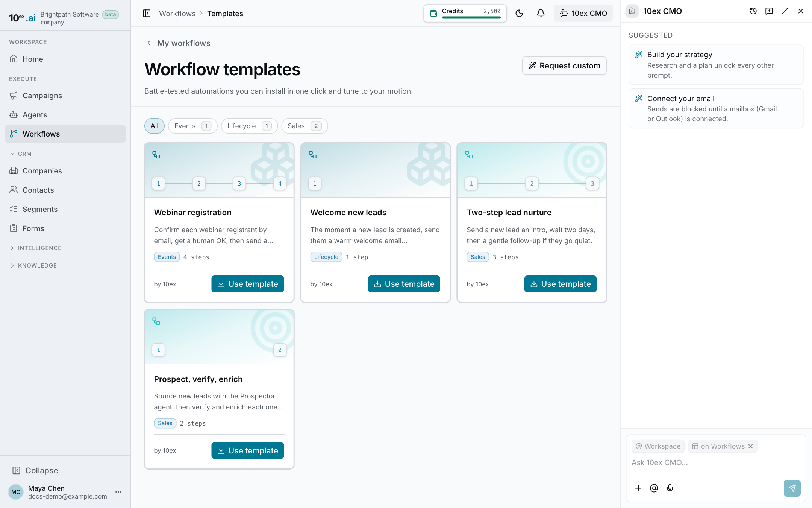Toggle the sidebar panel icon beside Workflows breadcrumb
The image size is (812, 508).
point(147,14)
